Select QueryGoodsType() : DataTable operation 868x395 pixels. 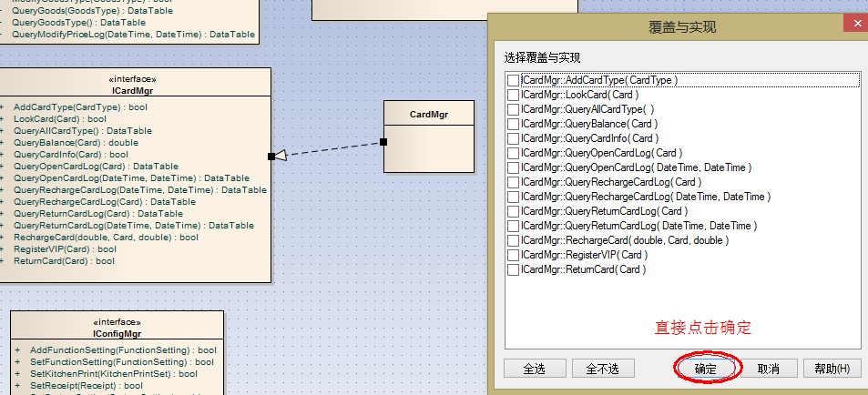pyautogui.click(x=78, y=23)
